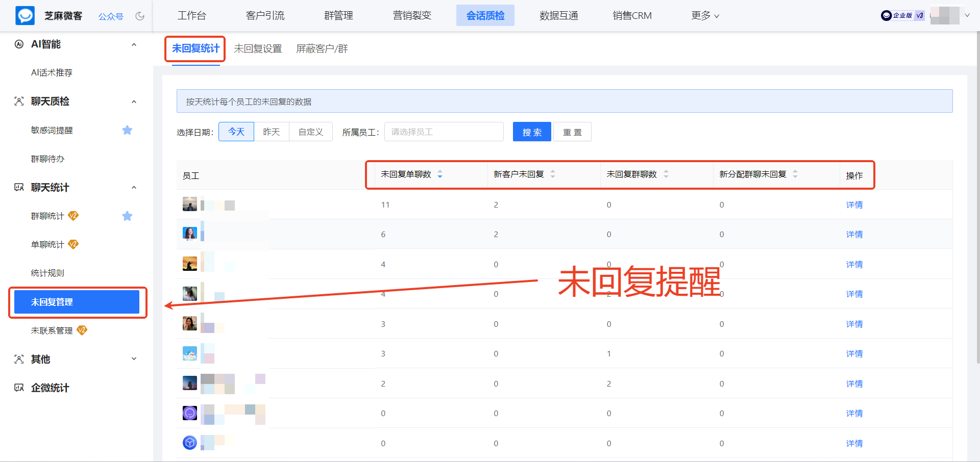Viewport: 980px width, 462px height.
Task: Open the 群管理 menu item
Action: click(338, 15)
